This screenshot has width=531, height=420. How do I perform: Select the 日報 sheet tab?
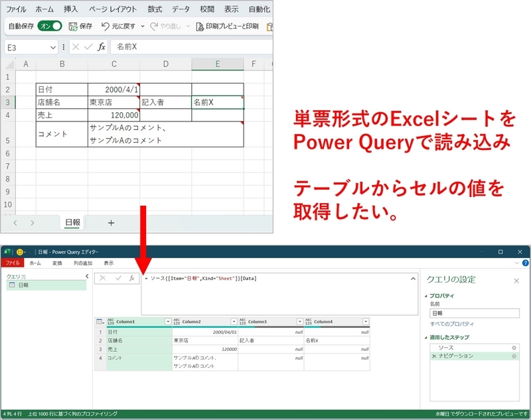click(72, 222)
